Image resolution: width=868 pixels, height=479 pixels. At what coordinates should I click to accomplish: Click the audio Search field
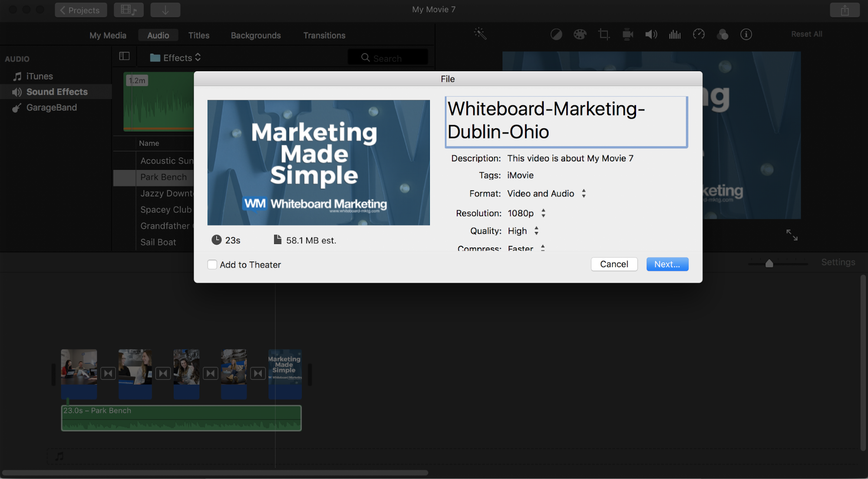(387, 58)
